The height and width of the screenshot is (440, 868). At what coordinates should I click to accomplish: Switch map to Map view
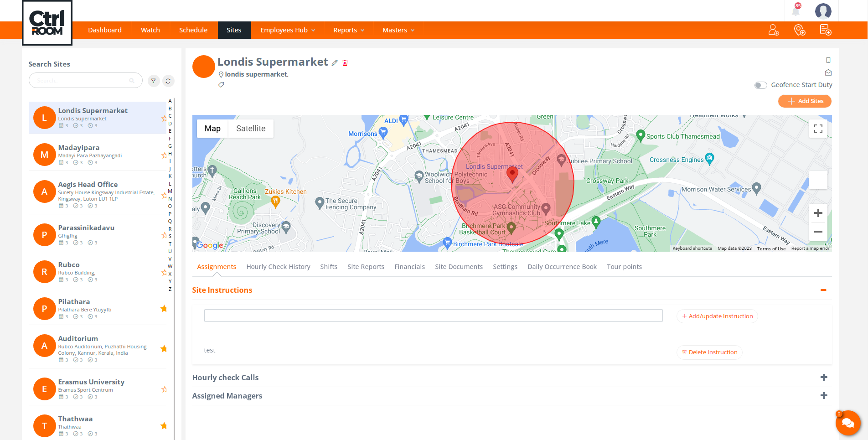212,129
